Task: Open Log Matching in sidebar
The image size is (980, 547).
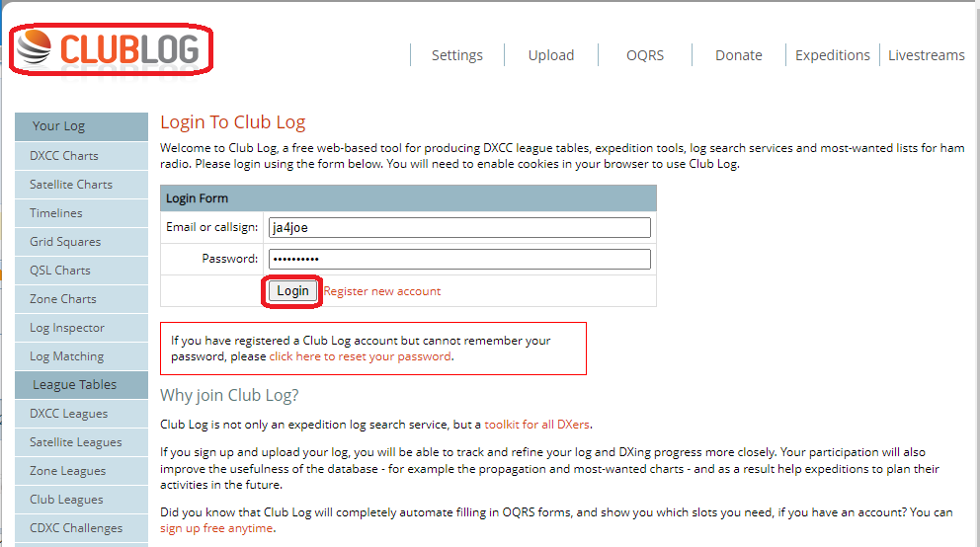Action: pyautogui.click(x=81, y=356)
